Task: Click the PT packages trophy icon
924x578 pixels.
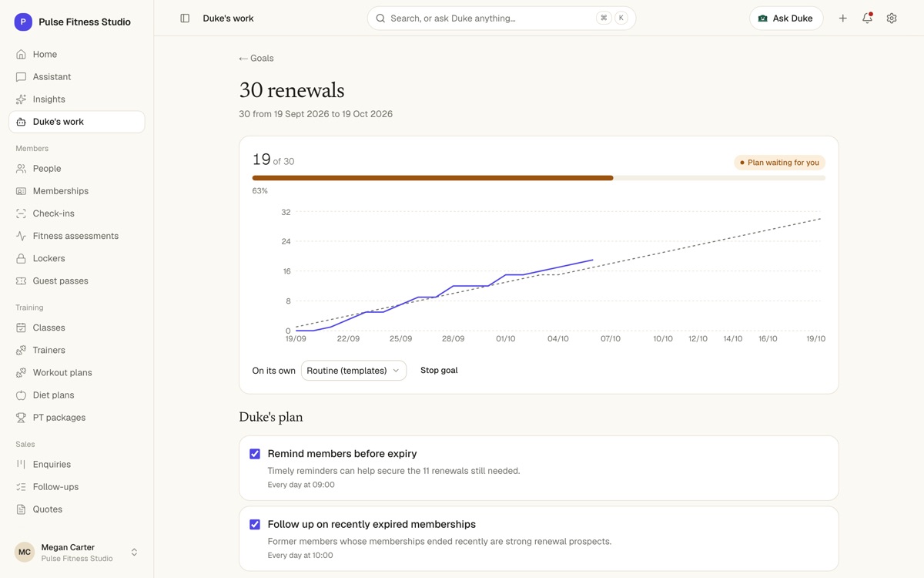Action: click(x=21, y=418)
